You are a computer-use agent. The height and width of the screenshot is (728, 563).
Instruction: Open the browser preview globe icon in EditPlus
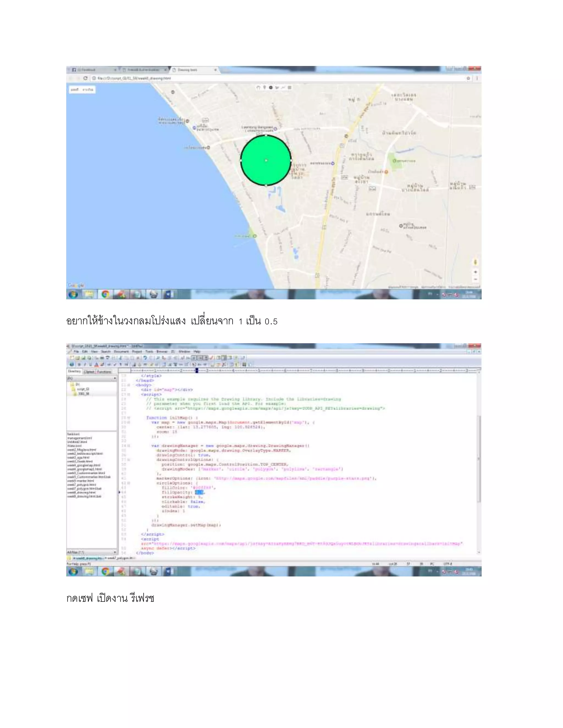pyautogui.click(x=71, y=365)
